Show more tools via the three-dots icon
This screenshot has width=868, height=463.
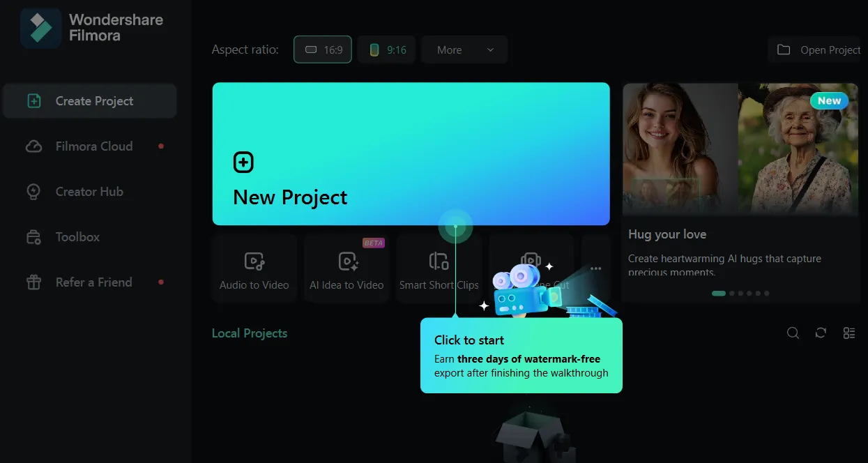tap(595, 268)
